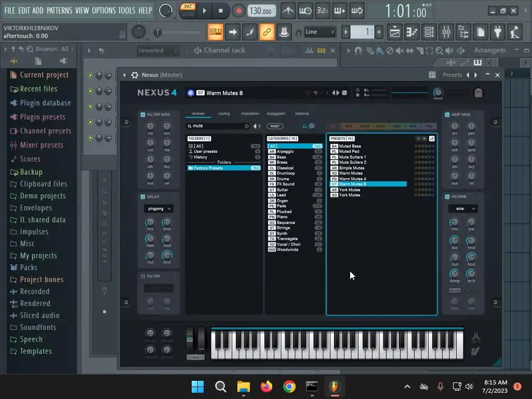The height and width of the screenshot is (399, 532).
Task: Open the EDIT menu
Action: (x=24, y=10)
